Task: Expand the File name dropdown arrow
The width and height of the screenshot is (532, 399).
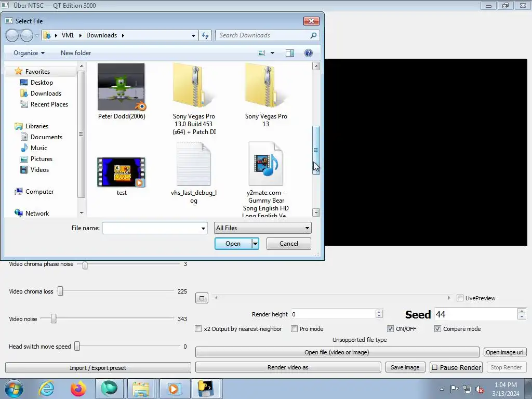Action: pyautogui.click(x=203, y=228)
